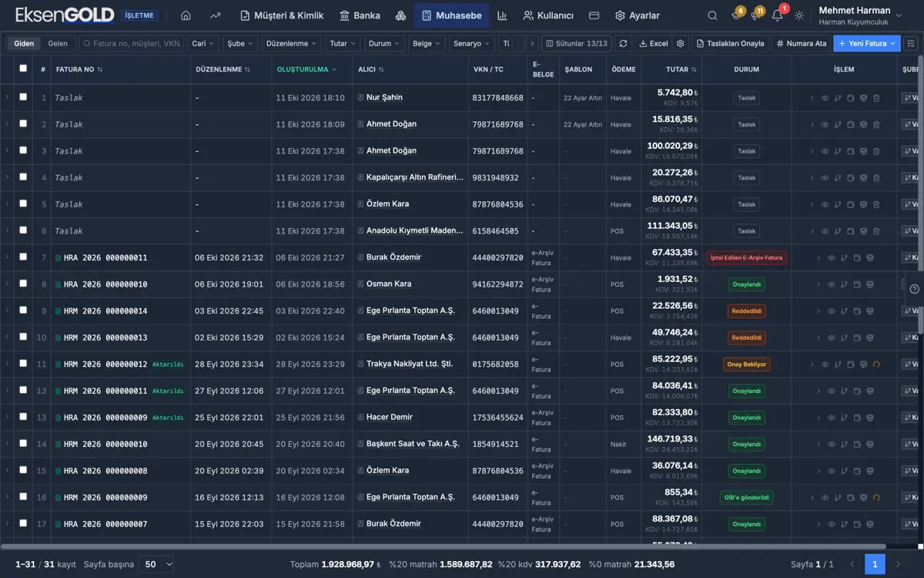The image size is (924, 578).
Task: Open the Cari filter dropdown
Action: click(203, 44)
